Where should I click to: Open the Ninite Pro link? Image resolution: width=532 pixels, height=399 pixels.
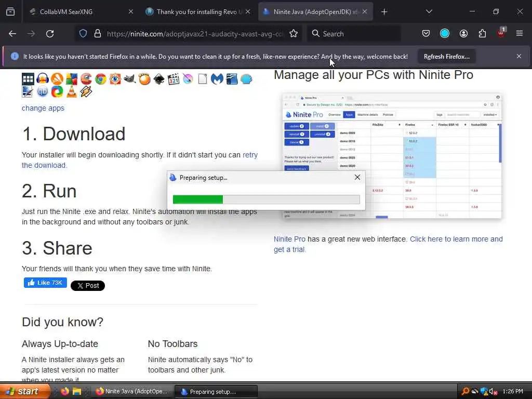tap(289, 239)
